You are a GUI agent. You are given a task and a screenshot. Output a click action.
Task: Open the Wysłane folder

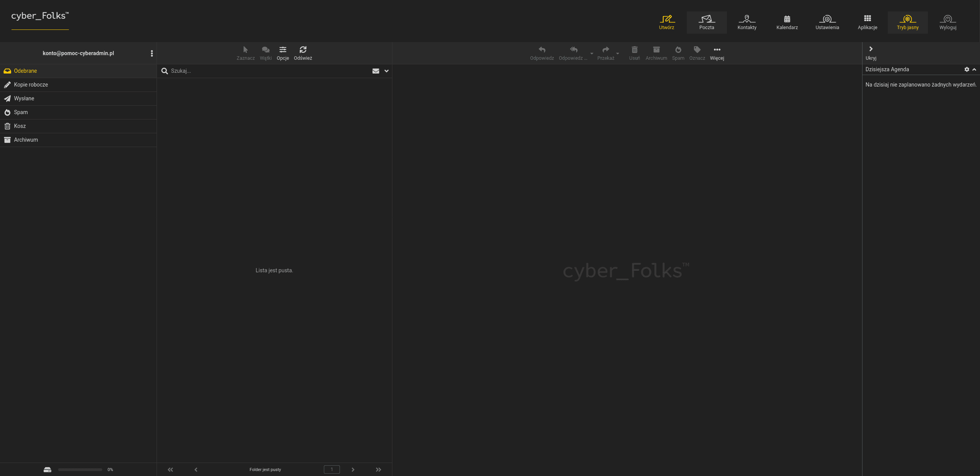[x=78, y=98]
